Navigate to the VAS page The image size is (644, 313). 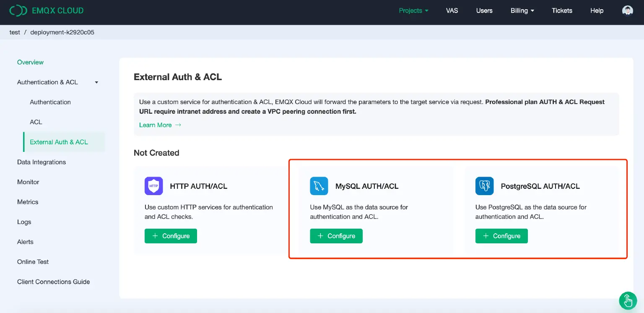coord(452,10)
